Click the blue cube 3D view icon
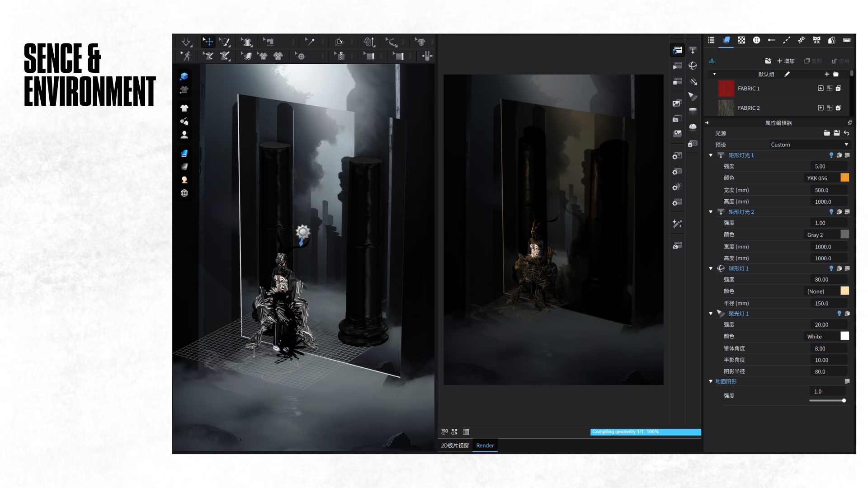The width and height of the screenshot is (868, 488). coord(184,76)
